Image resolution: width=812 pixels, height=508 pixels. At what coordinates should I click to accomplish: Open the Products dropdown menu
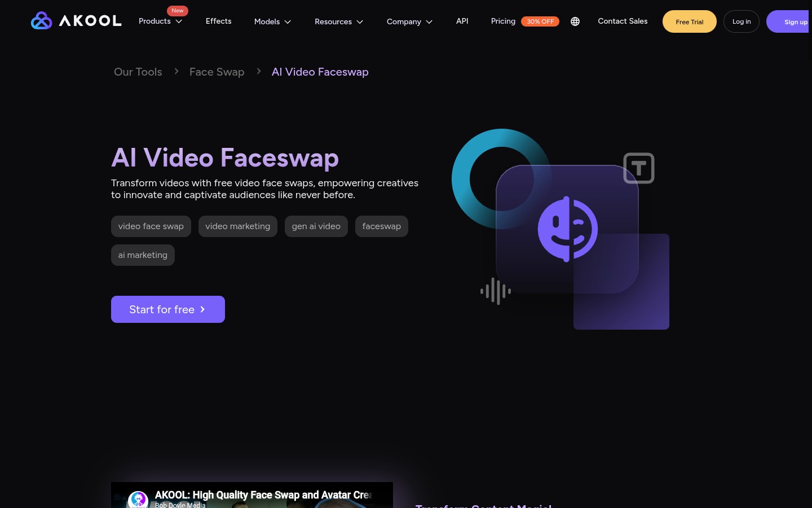tap(161, 21)
